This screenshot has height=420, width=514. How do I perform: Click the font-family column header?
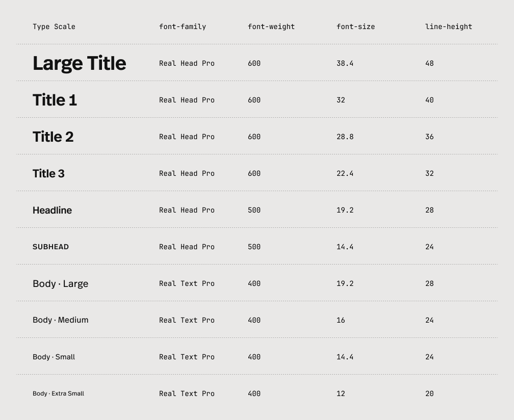click(x=183, y=27)
